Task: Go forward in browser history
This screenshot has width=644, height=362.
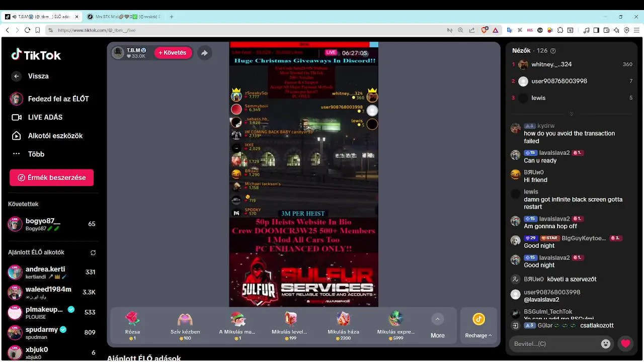Action: click(x=17, y=30)
